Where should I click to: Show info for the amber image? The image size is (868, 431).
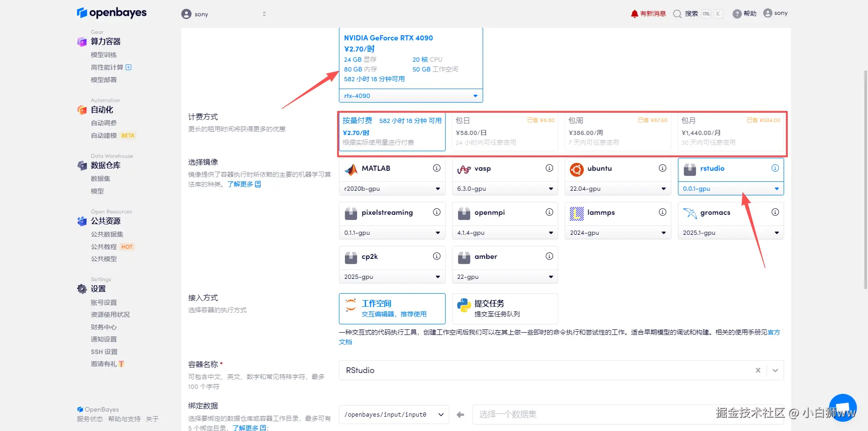[x=549, y=256]
